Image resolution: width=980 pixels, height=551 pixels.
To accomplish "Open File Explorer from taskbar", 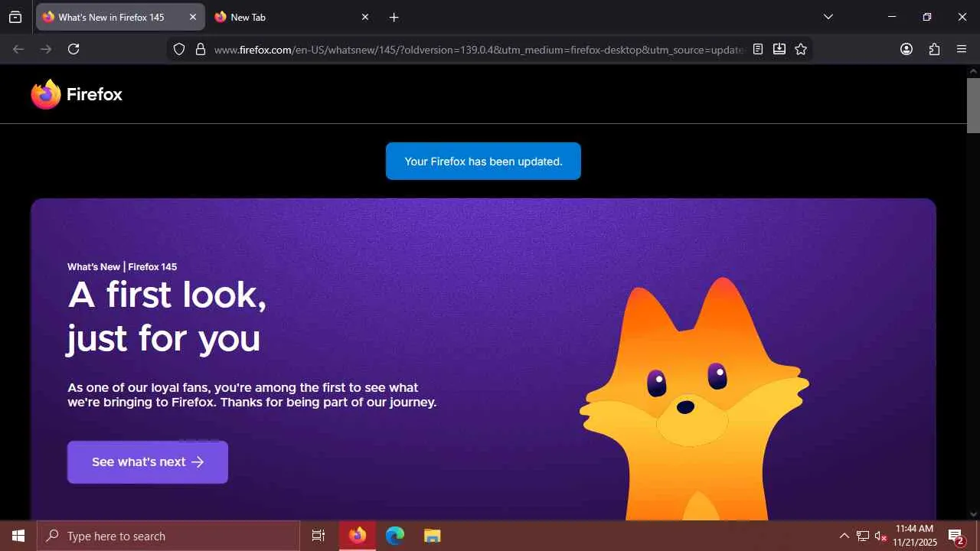I will pos(432,536).
